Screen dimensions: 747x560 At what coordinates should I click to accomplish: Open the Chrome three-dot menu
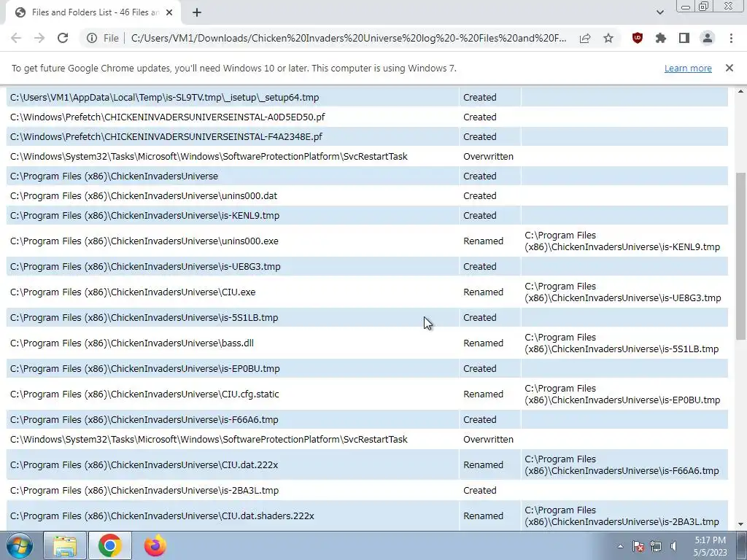[731, 38]
